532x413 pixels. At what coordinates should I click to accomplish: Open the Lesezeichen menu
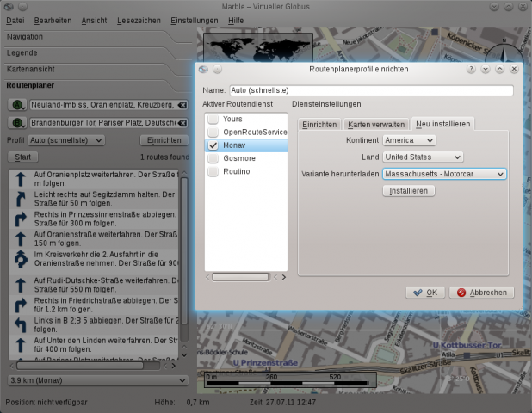(x=138, y=19)
